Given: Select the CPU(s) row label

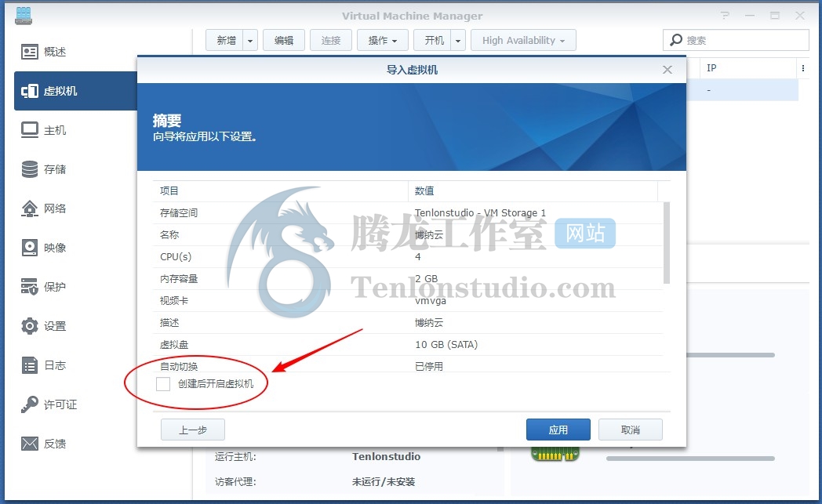Looking at the screenshot, I should (x=176, y=257).
